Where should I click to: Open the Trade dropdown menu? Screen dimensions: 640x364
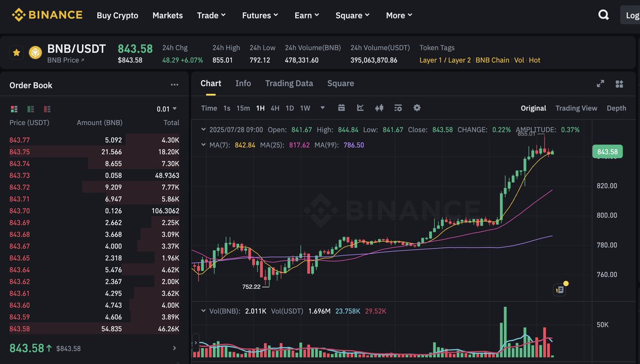tap(211, 15)
